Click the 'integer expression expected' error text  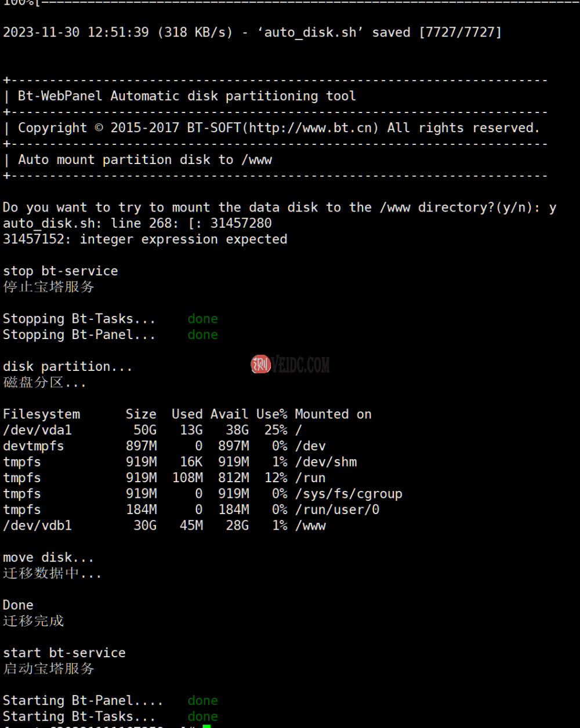pyautogui.click(x=183, y=239)
